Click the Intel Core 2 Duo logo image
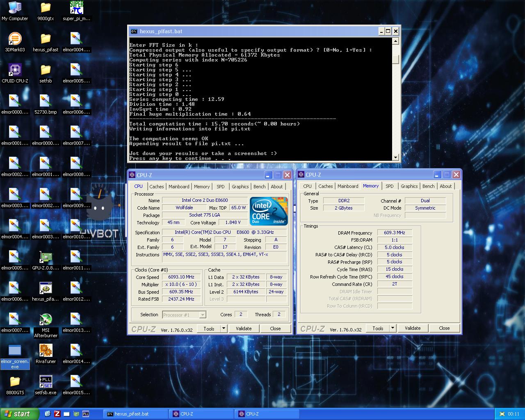525x420 pixels. coord(269,212)
